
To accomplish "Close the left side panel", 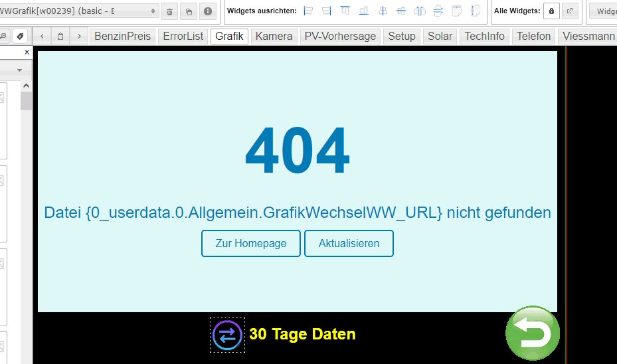I will coord(27,52).
